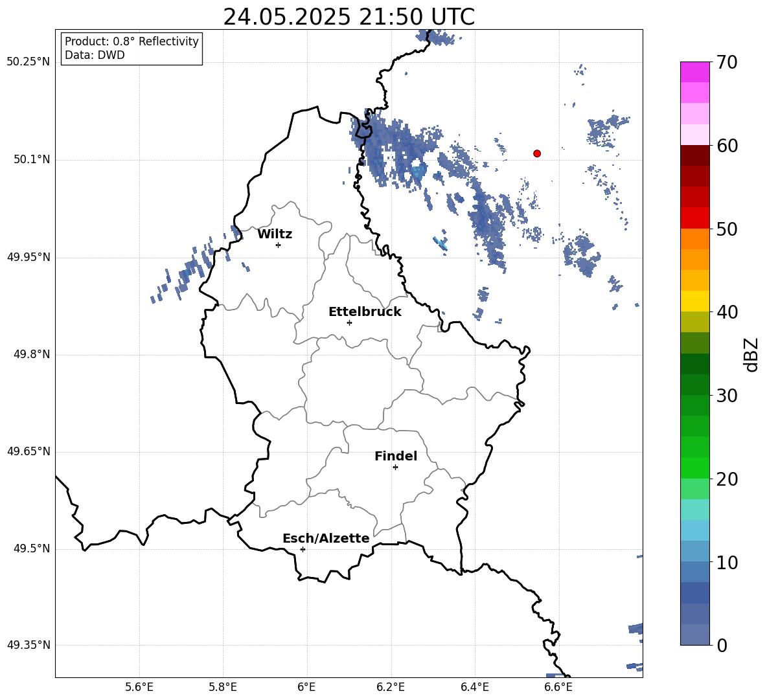The height and width of the screenshot is (700, 767).
Task: Click the 0 value on the colorbar
Action: [x=722, y=645]
